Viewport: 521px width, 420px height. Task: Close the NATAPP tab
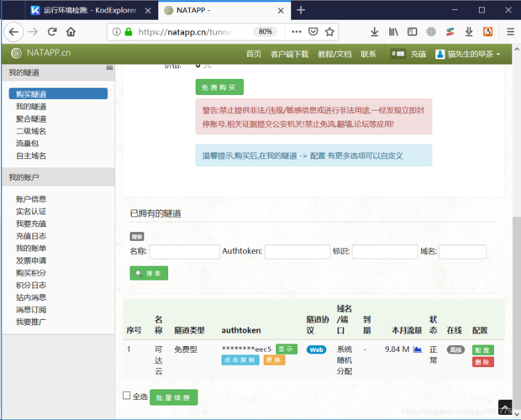(x=281, y=11)
